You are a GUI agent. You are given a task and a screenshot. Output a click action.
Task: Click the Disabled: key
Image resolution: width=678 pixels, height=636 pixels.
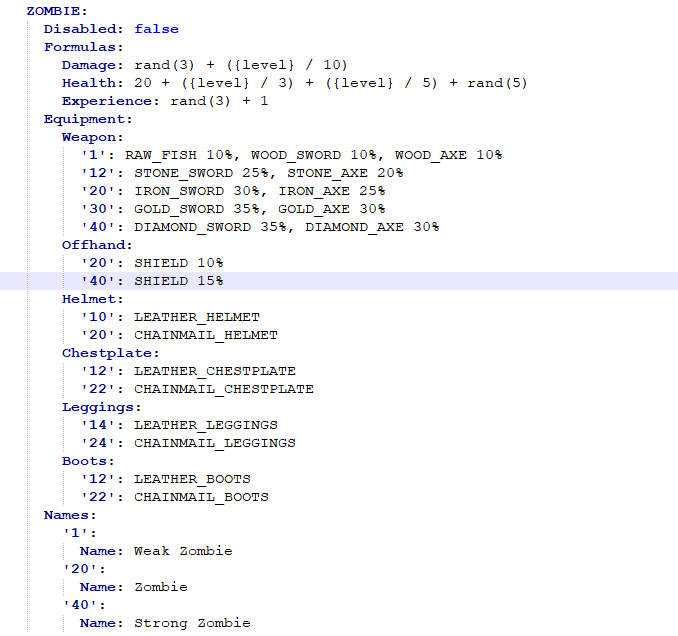pyautogui.click(x=84, y=29)
